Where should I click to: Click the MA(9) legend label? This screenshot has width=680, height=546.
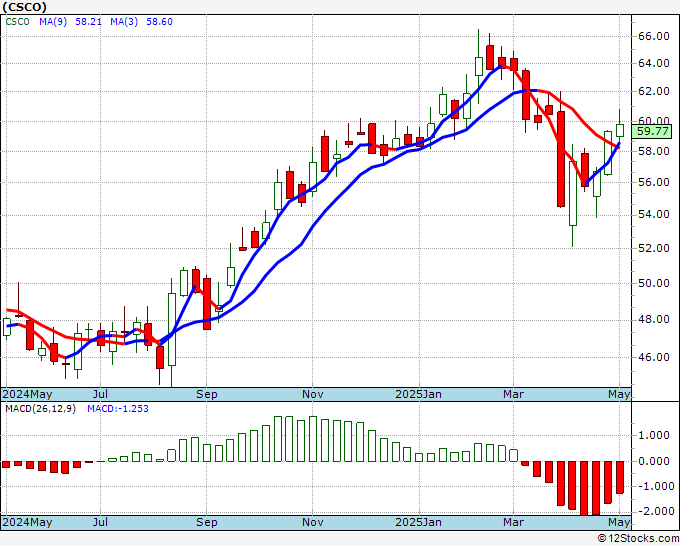[x=53, y=22]
